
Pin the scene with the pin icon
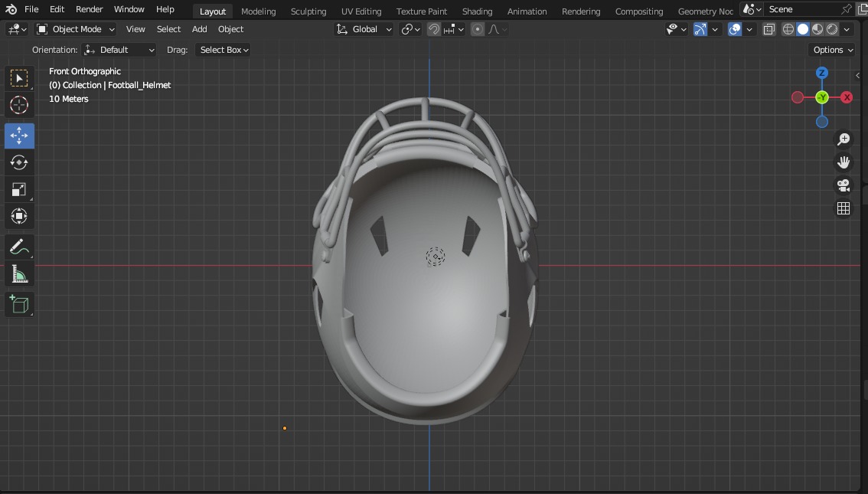point(847,9)
